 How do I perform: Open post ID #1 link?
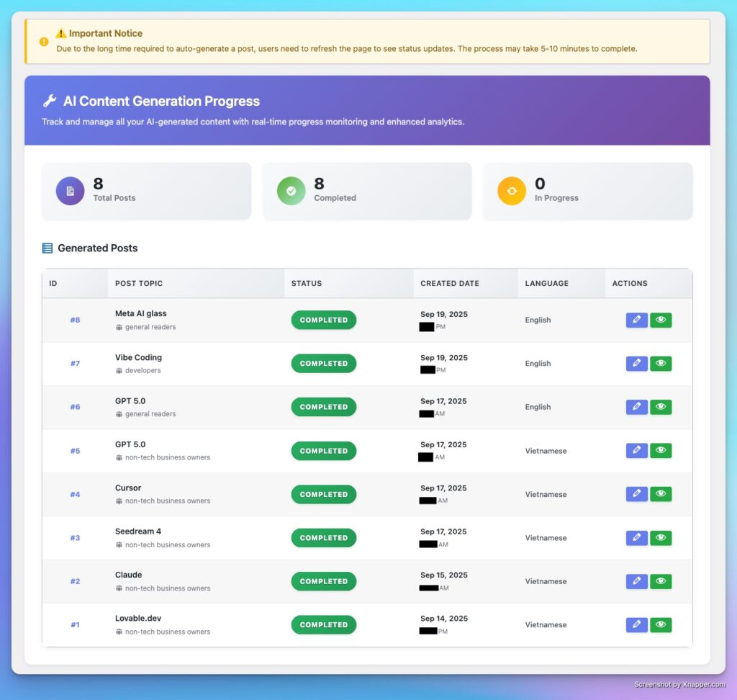75,625
